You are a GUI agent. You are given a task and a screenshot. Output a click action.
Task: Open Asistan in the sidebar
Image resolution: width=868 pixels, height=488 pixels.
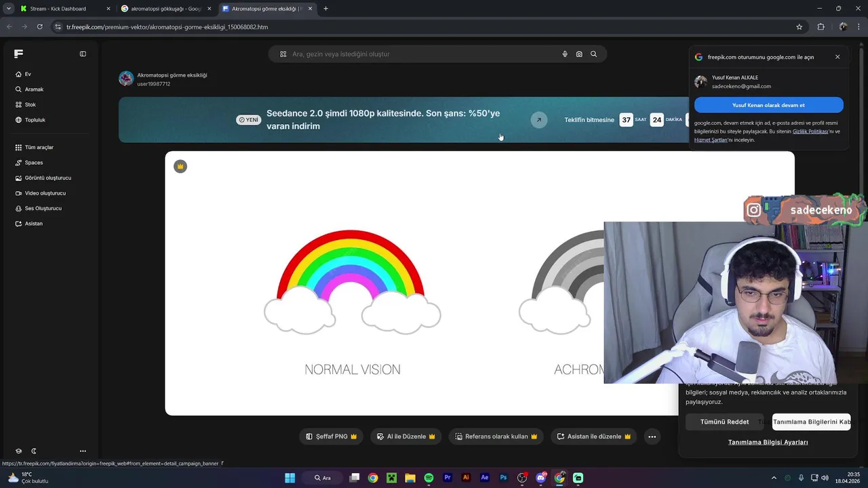[x=28, y=224]
